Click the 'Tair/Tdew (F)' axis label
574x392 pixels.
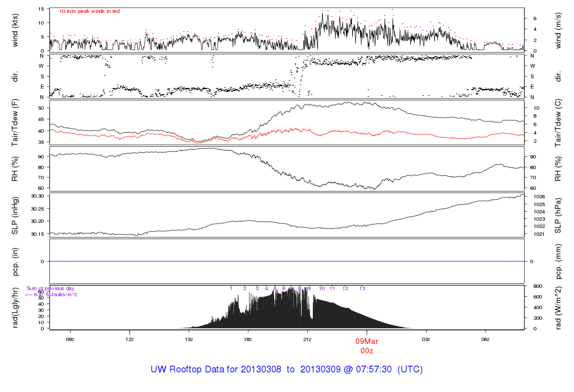click(x=15, y=123)
